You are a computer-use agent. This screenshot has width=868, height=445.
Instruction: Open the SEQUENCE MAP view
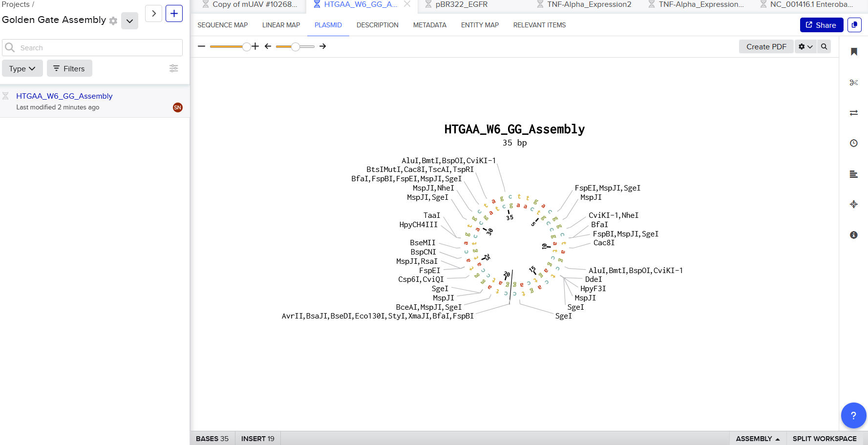[223, 25]
